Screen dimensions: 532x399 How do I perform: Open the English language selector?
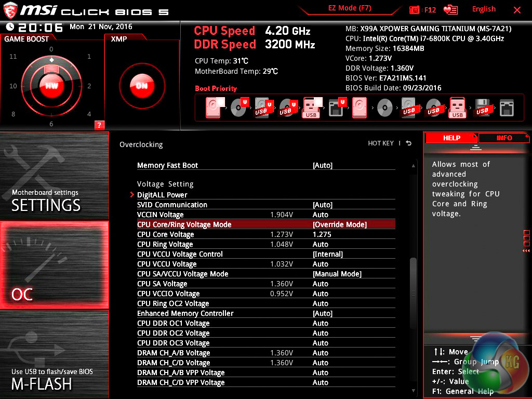484,9
